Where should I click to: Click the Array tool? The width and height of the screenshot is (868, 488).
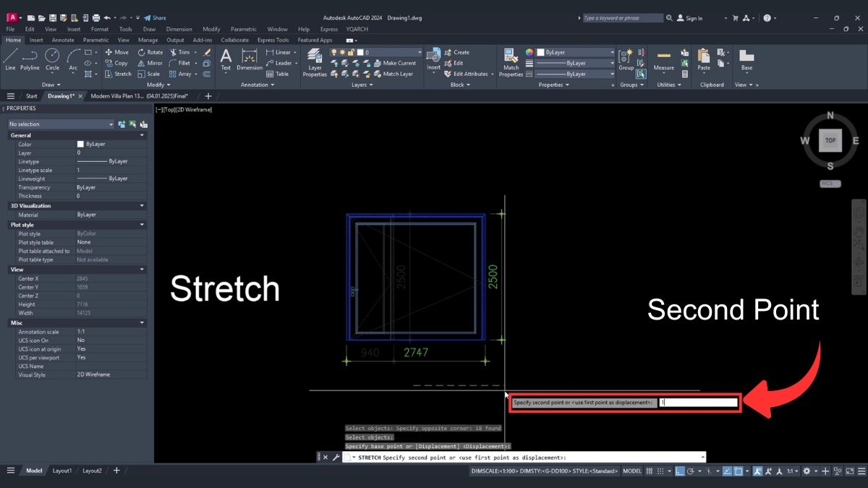pos(180,74)
